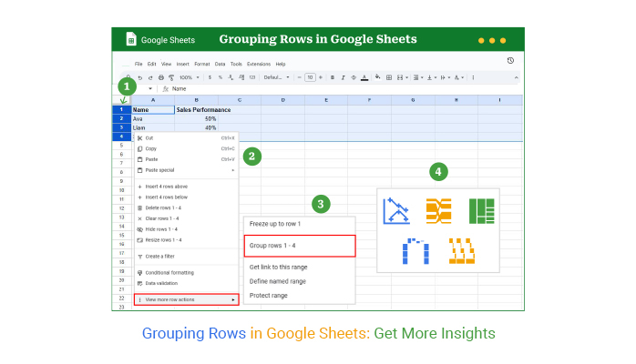Click toolbar three-dot more options
The width and height of the screenshot is (636, 364).
[x=473, y=77]
